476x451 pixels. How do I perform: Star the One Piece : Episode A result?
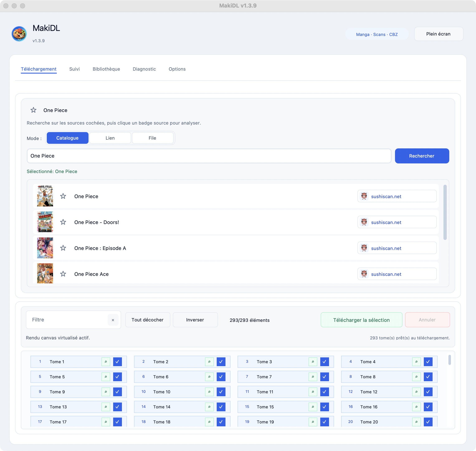[x=63, y=248]
